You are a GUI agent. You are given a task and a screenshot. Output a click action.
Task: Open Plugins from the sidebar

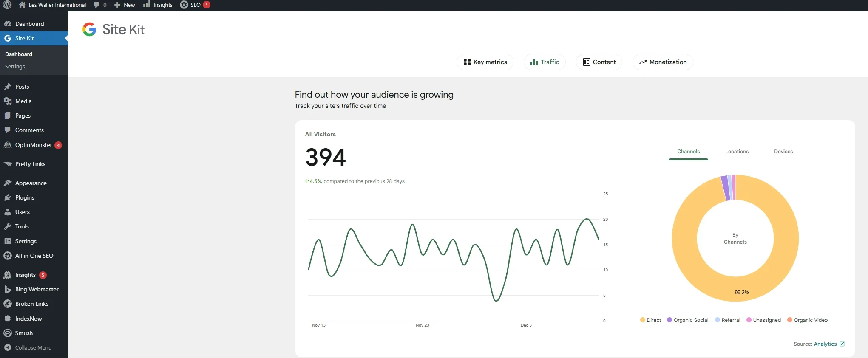(x=25, y=197)
